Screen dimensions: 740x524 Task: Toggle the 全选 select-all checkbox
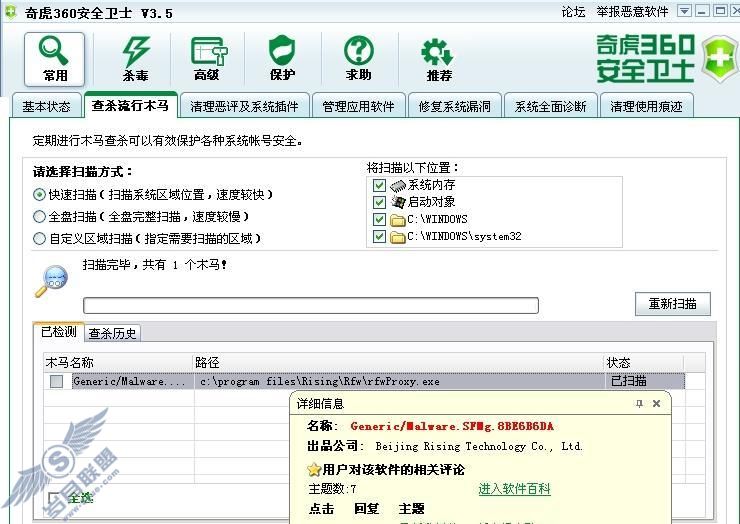tap(54, 498)
